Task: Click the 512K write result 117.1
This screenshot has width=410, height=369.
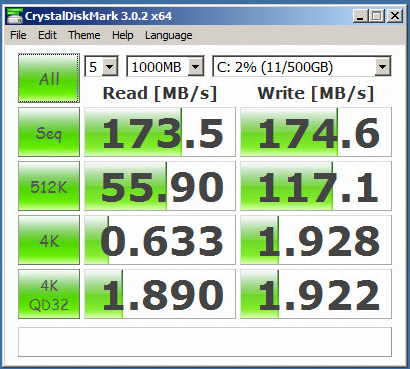Action: click(316, 186)
